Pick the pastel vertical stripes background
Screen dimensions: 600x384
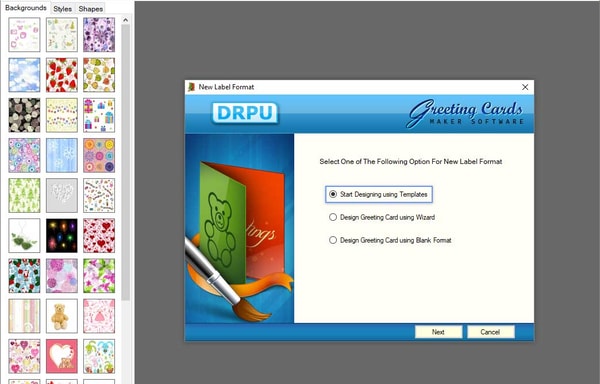(x=24, y=316)
